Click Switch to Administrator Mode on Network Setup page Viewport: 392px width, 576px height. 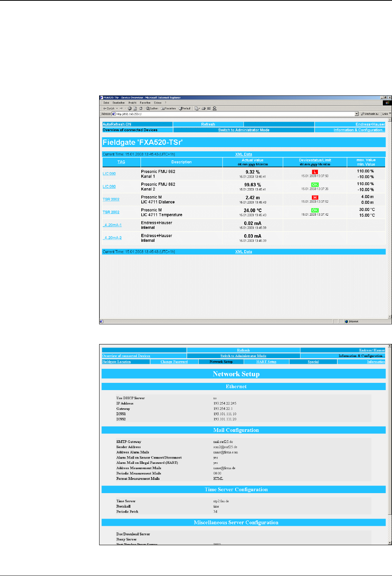pyautogui.click(x=243, y=356)
